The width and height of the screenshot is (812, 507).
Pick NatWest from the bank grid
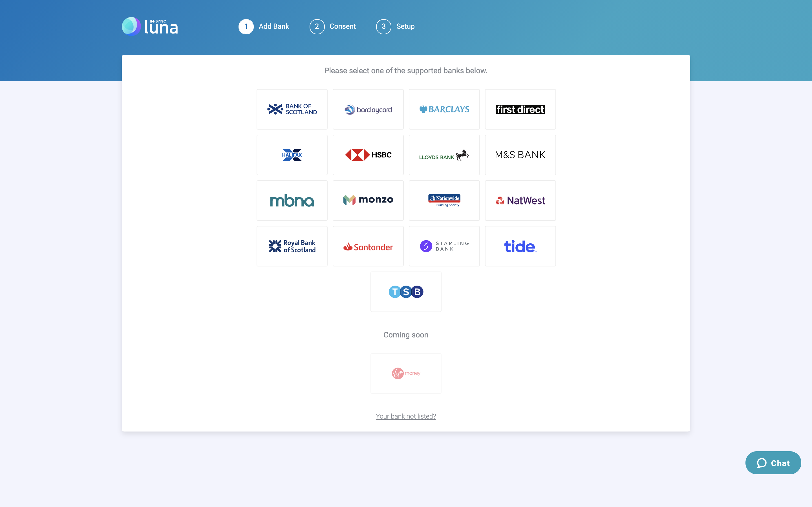(520, 200)
